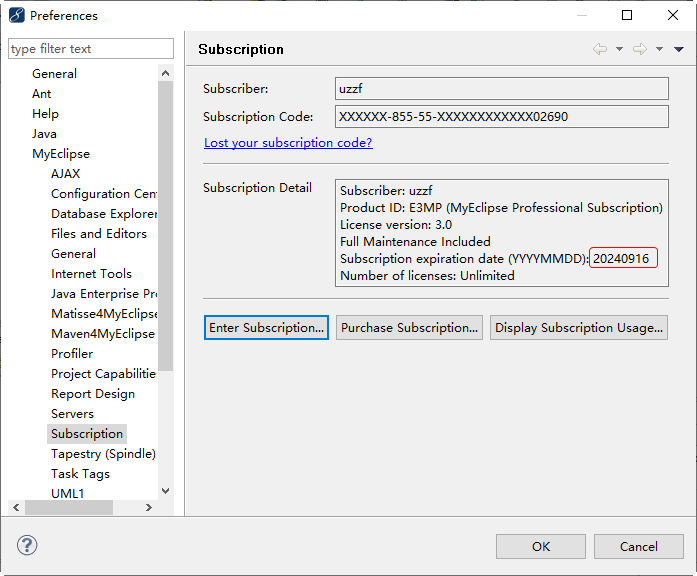The width and height of the screenshot is (697, 576).
Task: Click the Enter Subscription button
Action: 266,328
